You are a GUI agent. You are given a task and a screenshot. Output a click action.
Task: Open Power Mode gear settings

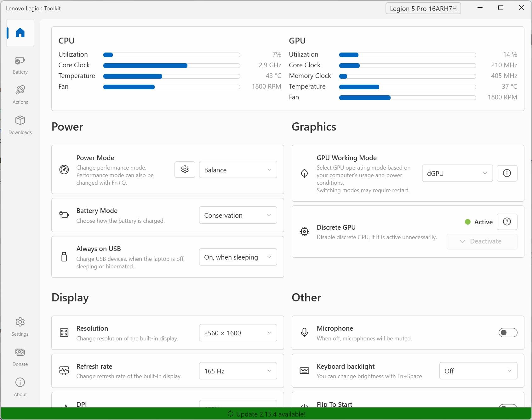tap(185, 170)
